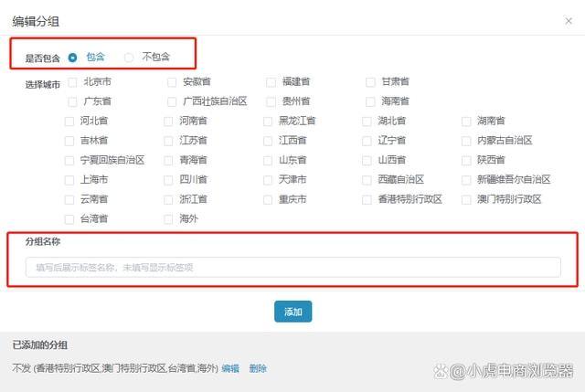The image size is (585, 392).
Task: Select the 上海市 checkbox
Action: tap(70, 180)
